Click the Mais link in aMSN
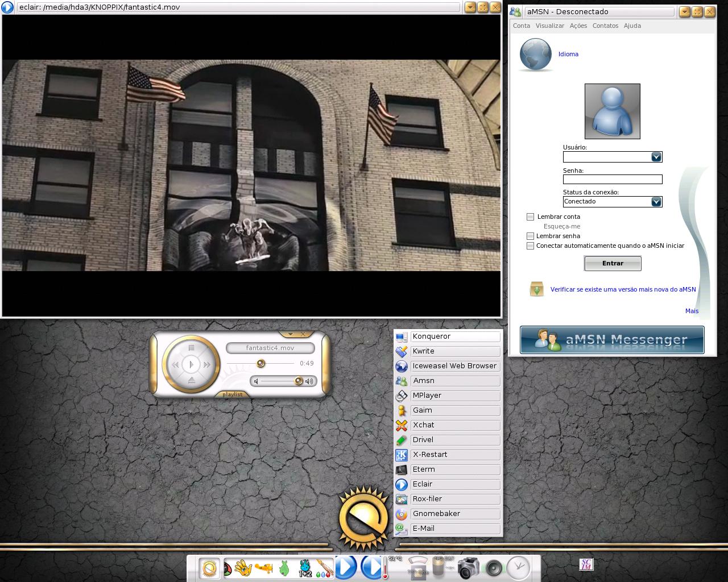 [692, 311]
